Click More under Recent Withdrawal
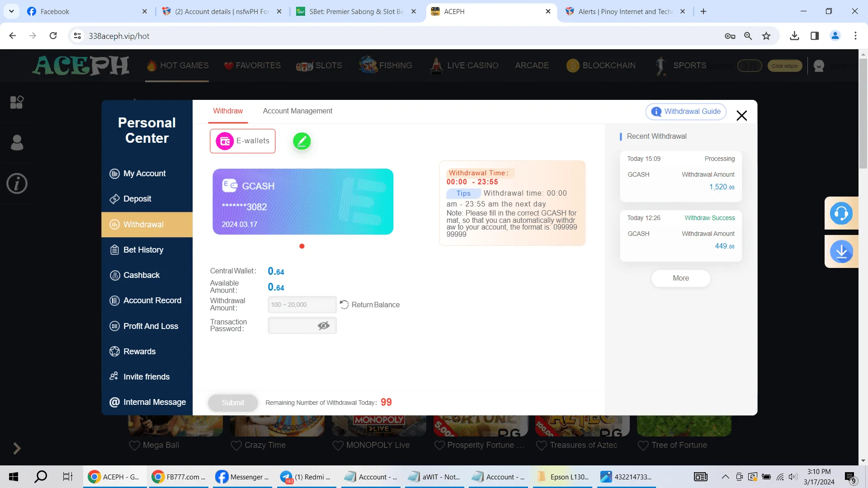The image size is (868, 488). click(681, 278)
